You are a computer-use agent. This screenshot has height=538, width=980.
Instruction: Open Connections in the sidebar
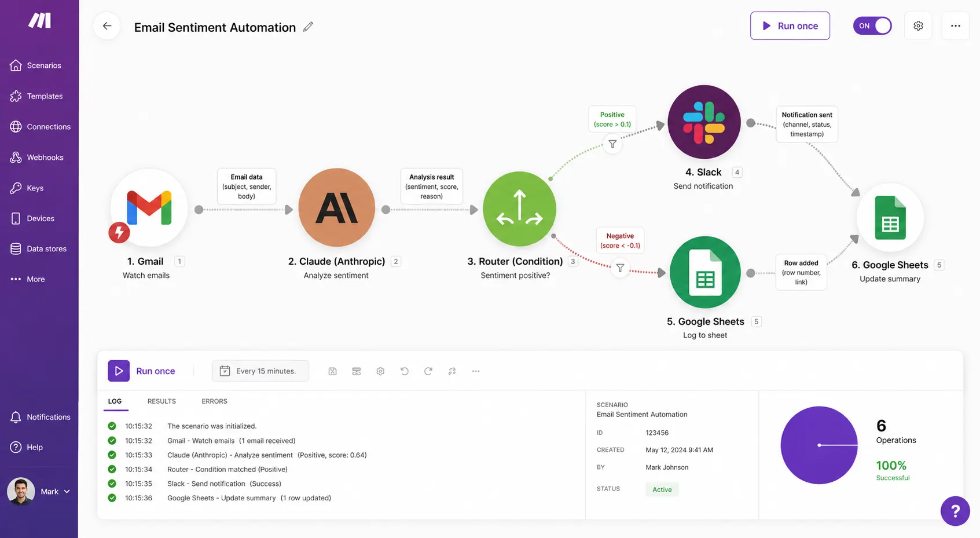tap(41, 127)
